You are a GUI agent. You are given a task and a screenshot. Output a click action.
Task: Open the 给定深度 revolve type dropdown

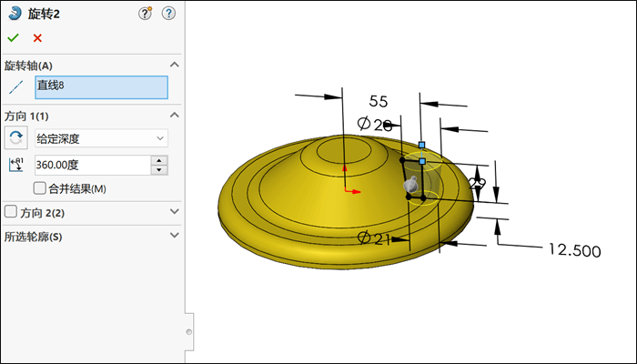click(x=101, y=138)
